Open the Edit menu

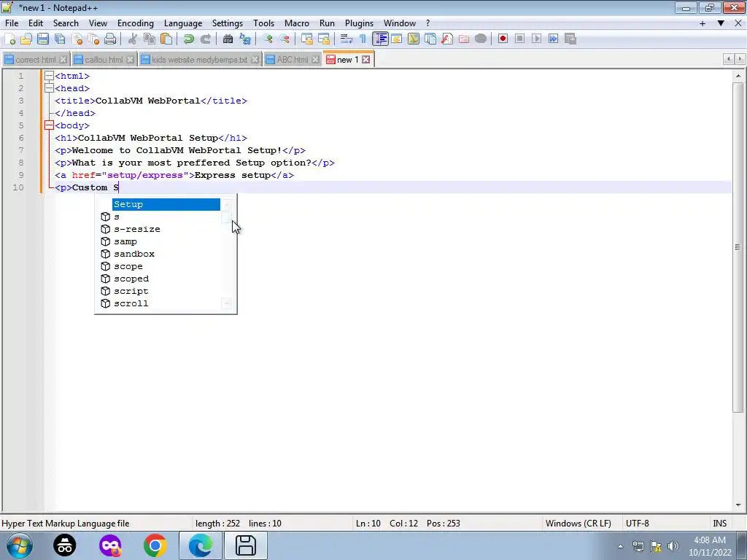click(36, 23)
